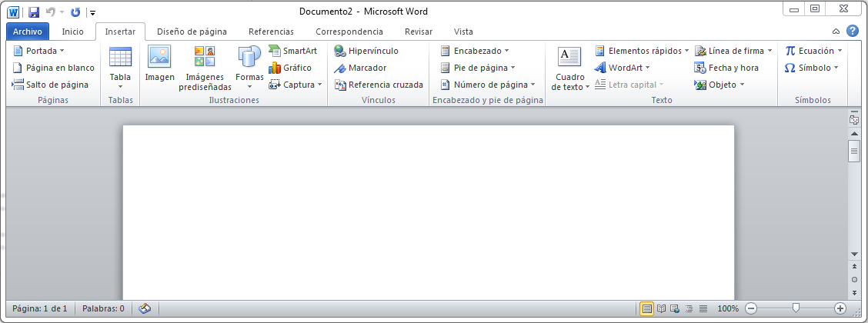Click the word count Palabras: 0 indicator
This screenshot has width=868, height=323.
pos(103,308)
